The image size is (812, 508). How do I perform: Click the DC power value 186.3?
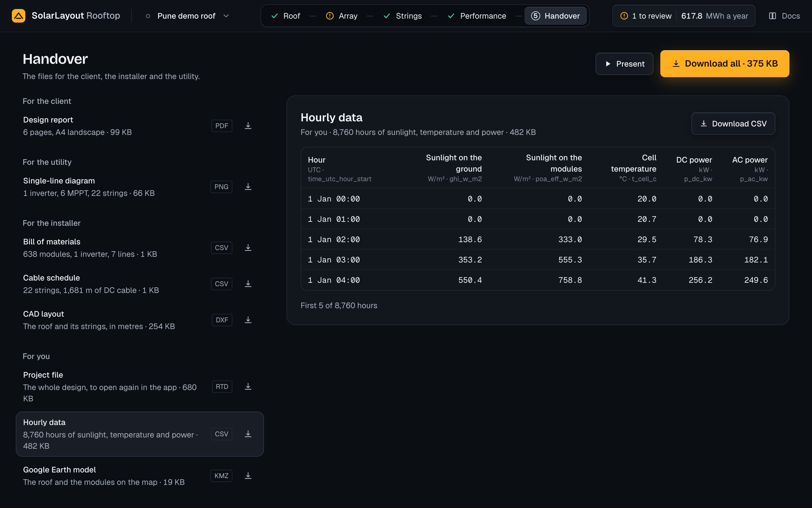click(x=700, y=260)
